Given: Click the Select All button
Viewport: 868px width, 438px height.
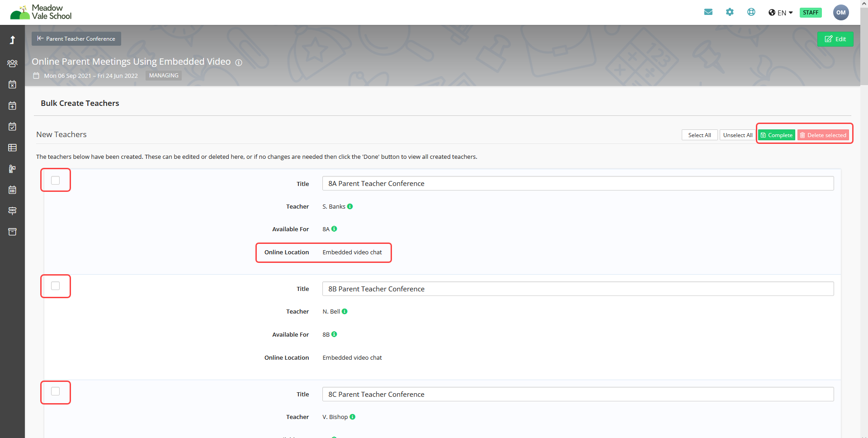Looking at the screenshot, I should click(699, 135).
